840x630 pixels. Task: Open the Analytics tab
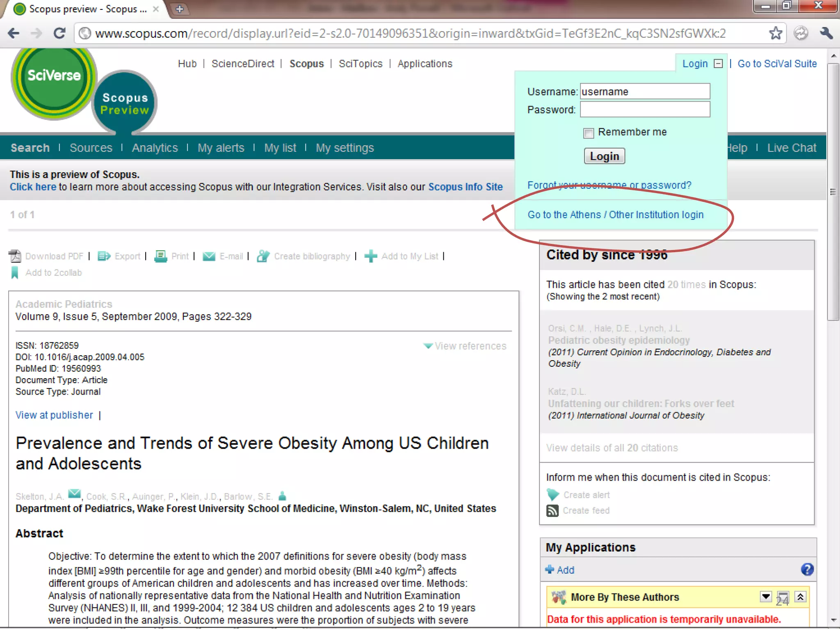tap(155, 148)
